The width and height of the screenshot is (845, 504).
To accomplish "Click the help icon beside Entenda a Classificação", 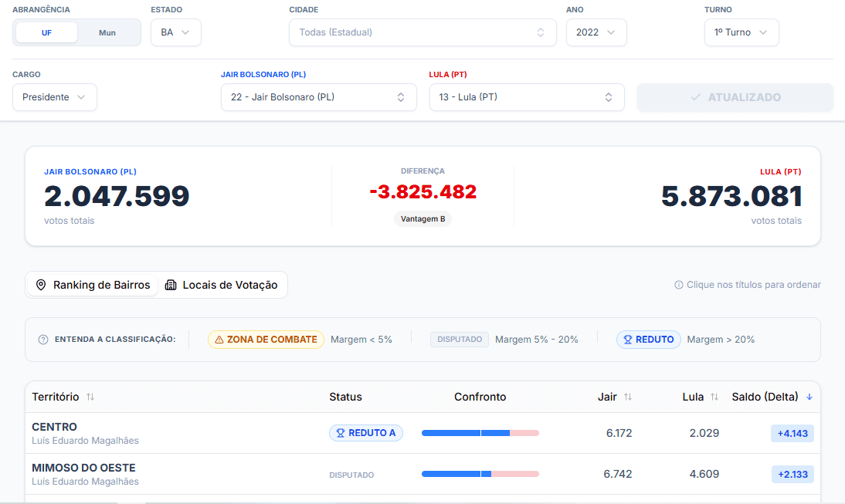I will 43,340.
